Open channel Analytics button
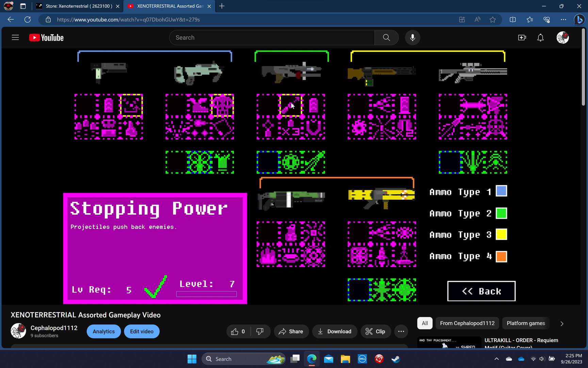Screen dimensions: 588x368 (x=103, y=332)
